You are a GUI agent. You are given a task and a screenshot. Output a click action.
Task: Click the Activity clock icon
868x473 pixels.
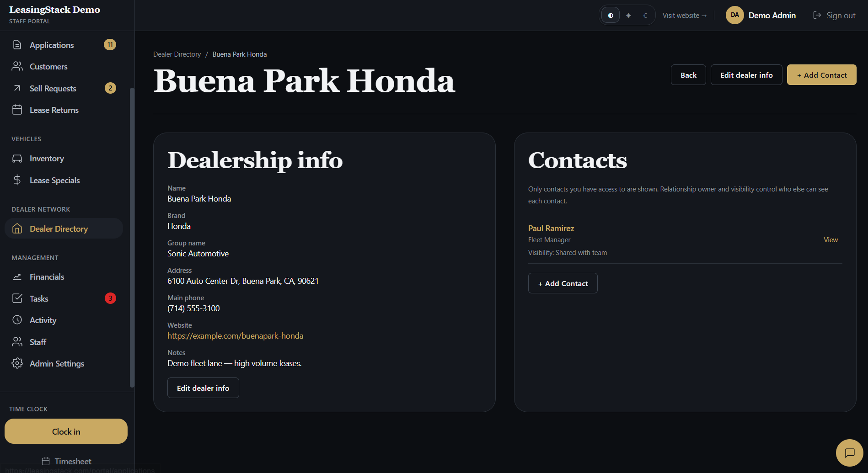pyautogui.click(x=17, y=320)
